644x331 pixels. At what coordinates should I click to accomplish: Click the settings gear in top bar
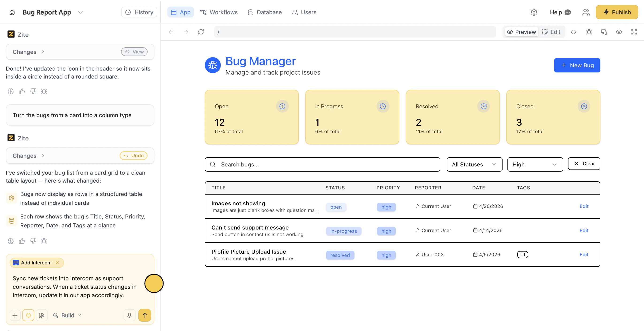pos(534,12)
